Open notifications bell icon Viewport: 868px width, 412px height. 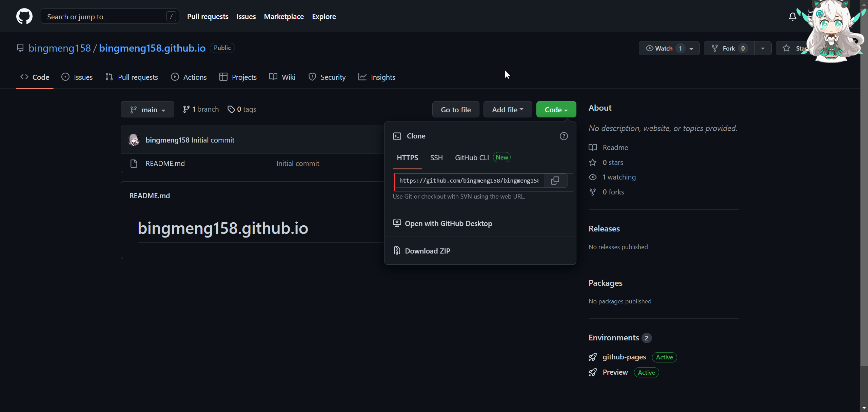click(x=792, y=17)
